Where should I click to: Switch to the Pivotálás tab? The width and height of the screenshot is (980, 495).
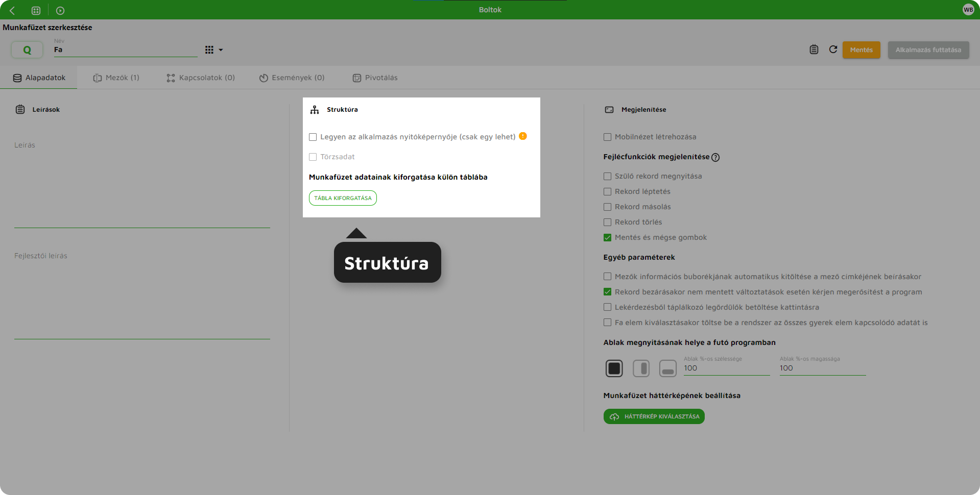tap(375, 78)
